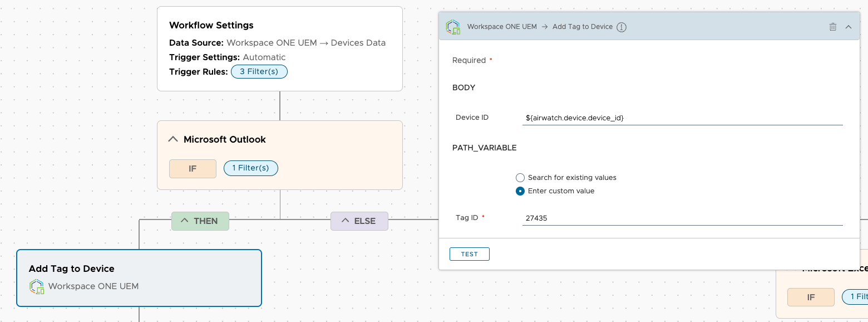Click the Workspace ONE UEM icon in Add Tag card

(x=37, y=286)
